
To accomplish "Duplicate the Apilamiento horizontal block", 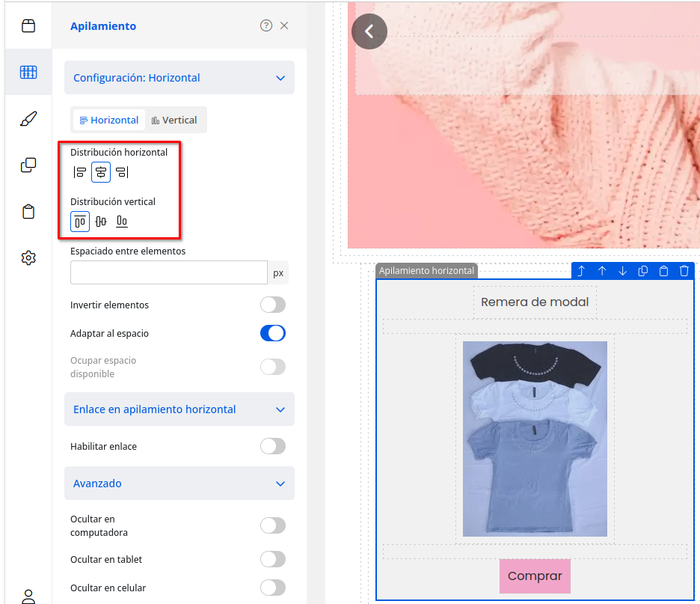I will point(642,271).
